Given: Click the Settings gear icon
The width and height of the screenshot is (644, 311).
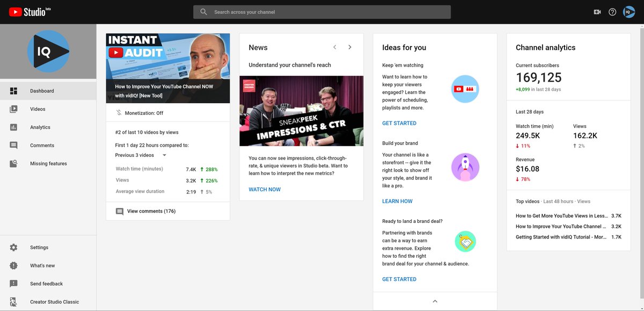Looking at the screenshot, I should point(13,248).
